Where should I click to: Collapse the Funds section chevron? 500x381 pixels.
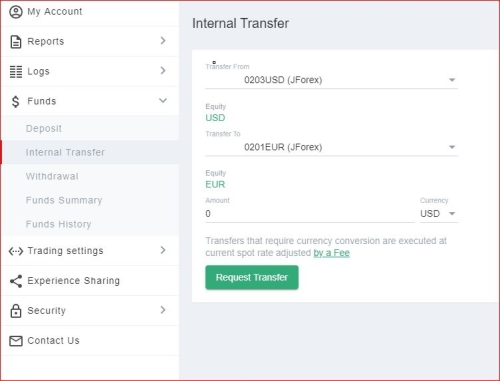163,100
